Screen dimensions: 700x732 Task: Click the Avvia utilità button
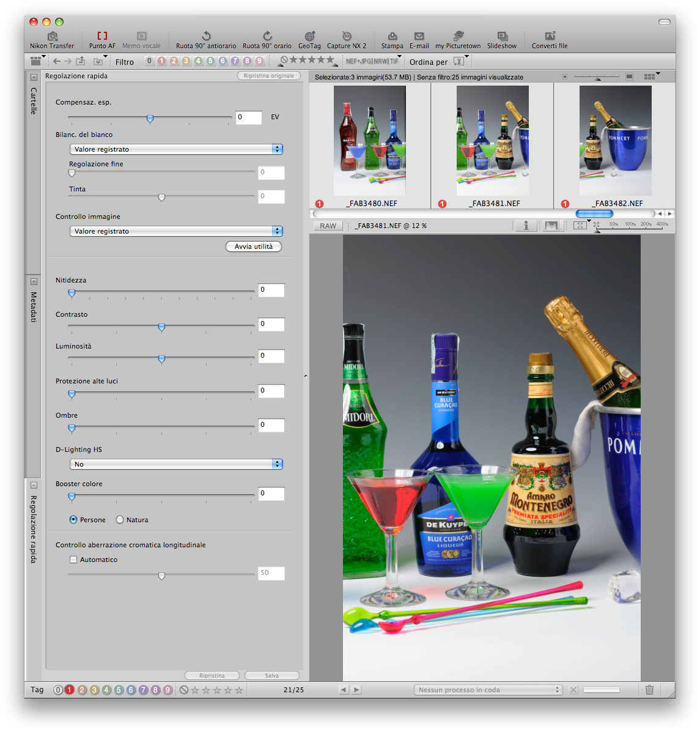[x=253, y=246]
